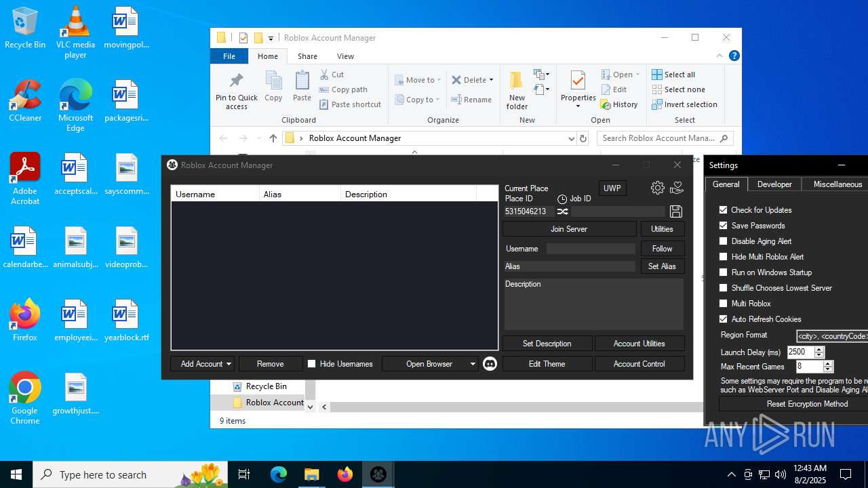Show hidden system tray icons

(731, 474)
